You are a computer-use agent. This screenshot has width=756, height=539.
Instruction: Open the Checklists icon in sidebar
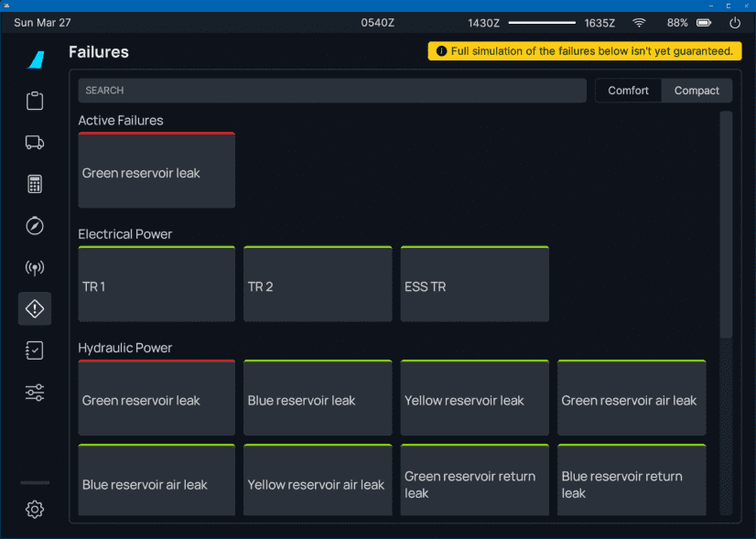tap(35, 350)
